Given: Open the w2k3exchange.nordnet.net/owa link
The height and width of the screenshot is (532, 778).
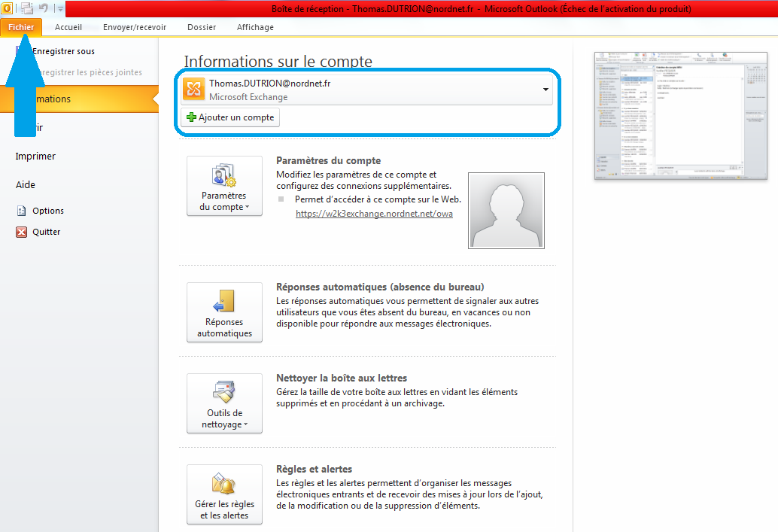Looking at the screenshot, I should point(374,214).
